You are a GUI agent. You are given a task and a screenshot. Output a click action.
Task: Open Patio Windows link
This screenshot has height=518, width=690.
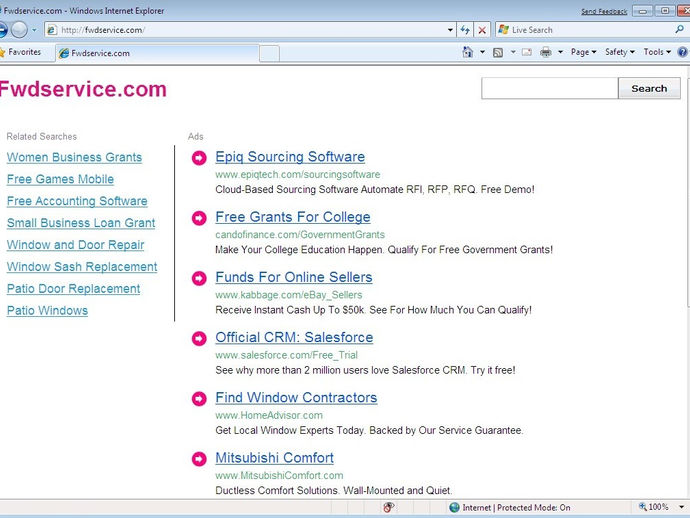(47, 311)
